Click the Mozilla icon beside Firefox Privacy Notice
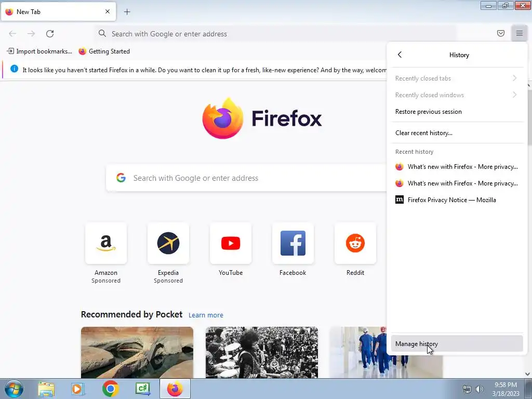The height and width of the screenshot is (399, 532). [400, 199]
